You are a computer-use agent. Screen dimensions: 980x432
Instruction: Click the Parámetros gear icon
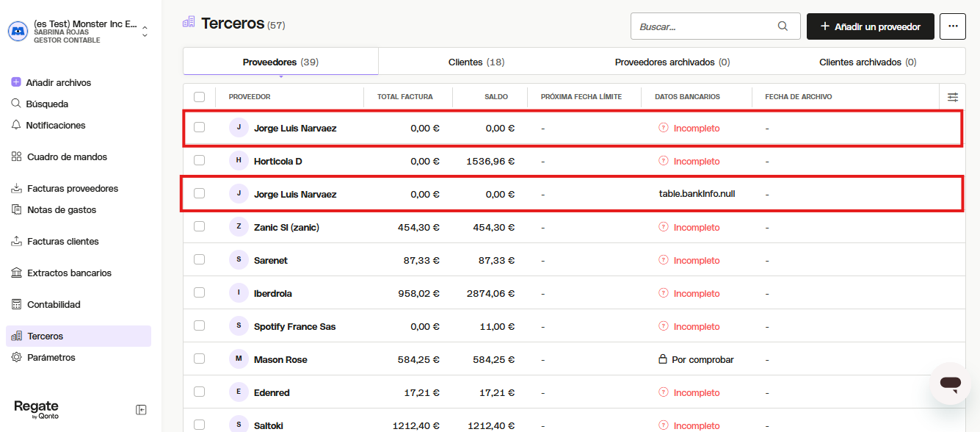tap(16, 357)
